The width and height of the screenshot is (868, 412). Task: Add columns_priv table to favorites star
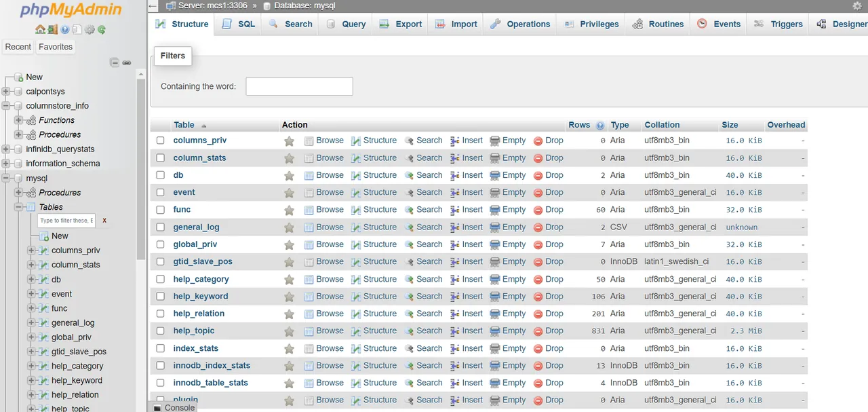(x=289, y=141)
